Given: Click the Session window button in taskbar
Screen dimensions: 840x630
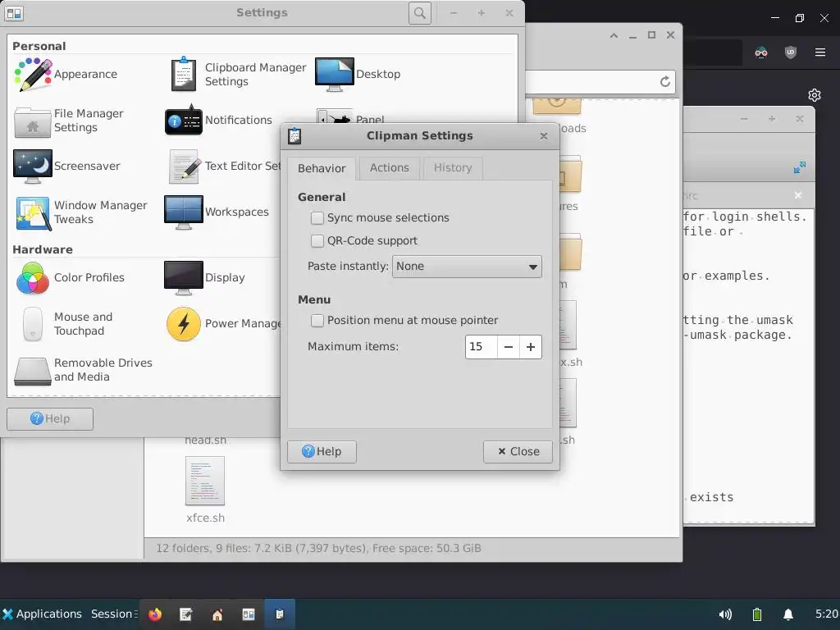Looking at the screenshot, I should 113,614.
